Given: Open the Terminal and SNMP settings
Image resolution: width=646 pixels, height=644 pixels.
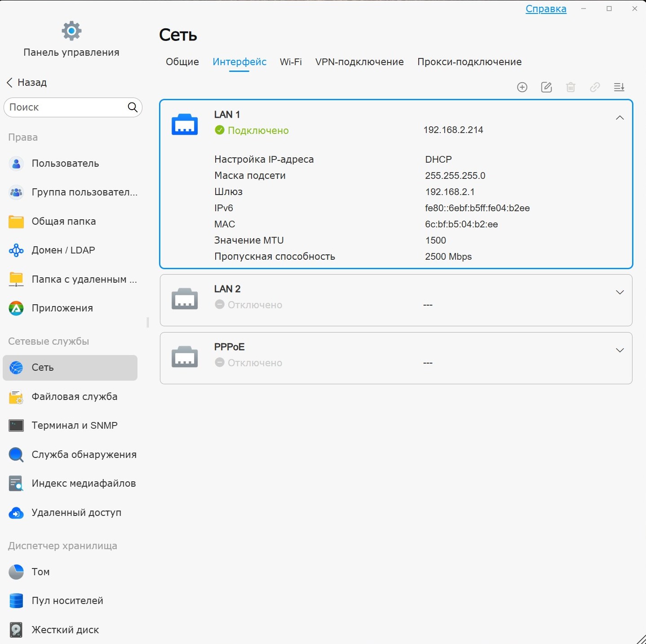Looking at the screenshot, I should pos(74,425).
